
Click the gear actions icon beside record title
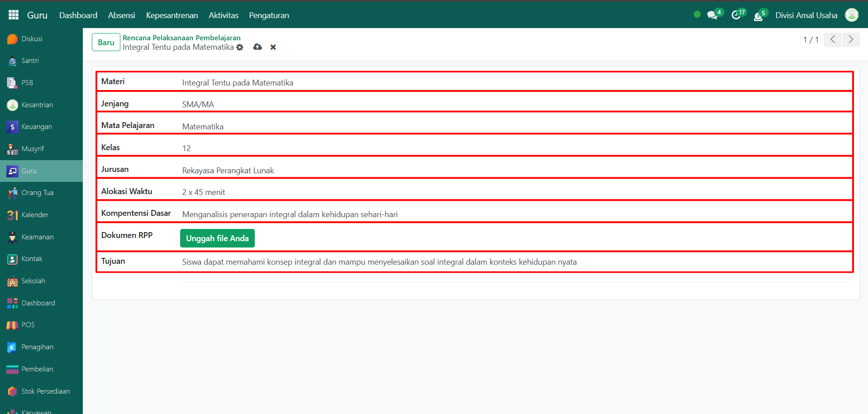pos(240,48)
